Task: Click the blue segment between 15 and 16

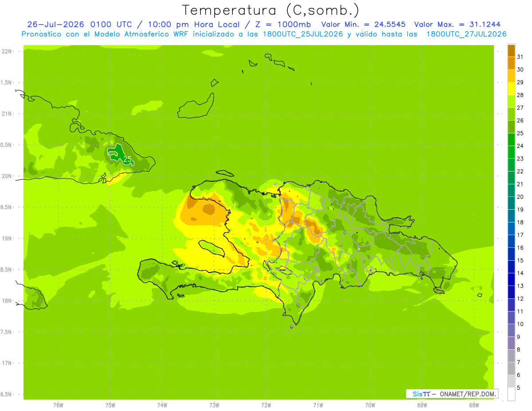Action: [511, 254]
